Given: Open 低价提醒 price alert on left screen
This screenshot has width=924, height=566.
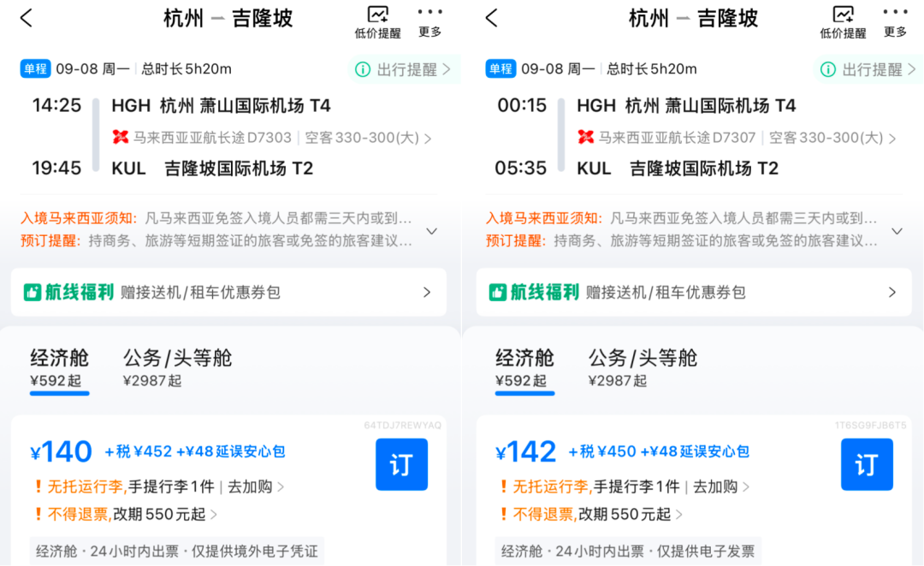Looking at the screenshot, I should coord(377,23).
